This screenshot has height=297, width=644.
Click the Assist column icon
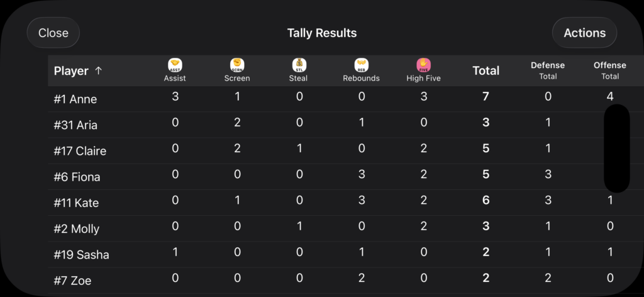pos(175,65)
